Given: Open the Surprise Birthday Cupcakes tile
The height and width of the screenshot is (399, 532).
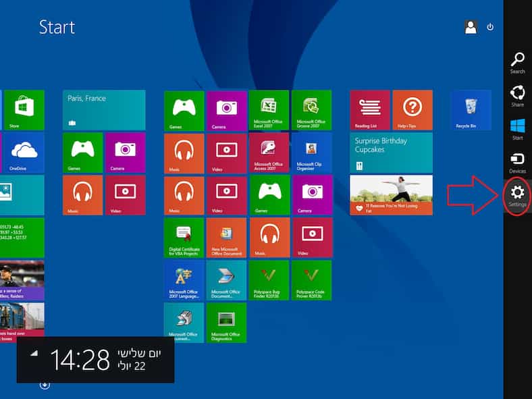Looking at the screenshot, I should pyautogui.click(x=391, y=153).
